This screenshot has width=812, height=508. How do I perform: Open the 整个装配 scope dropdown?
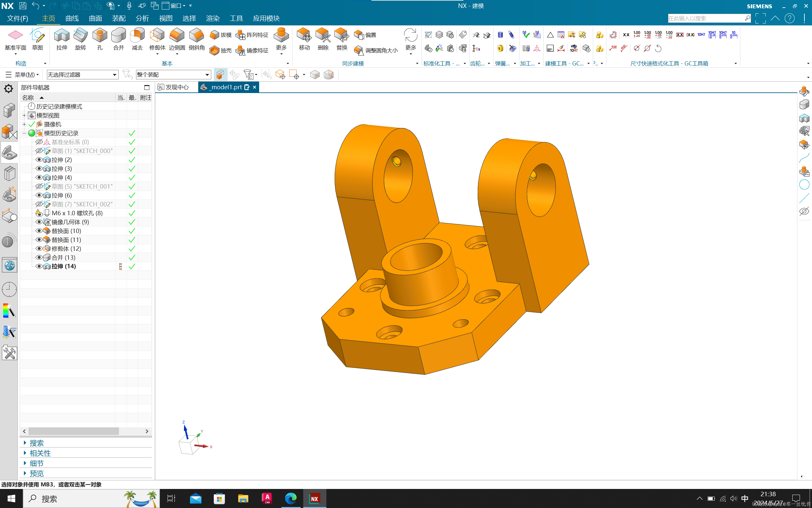174,75
